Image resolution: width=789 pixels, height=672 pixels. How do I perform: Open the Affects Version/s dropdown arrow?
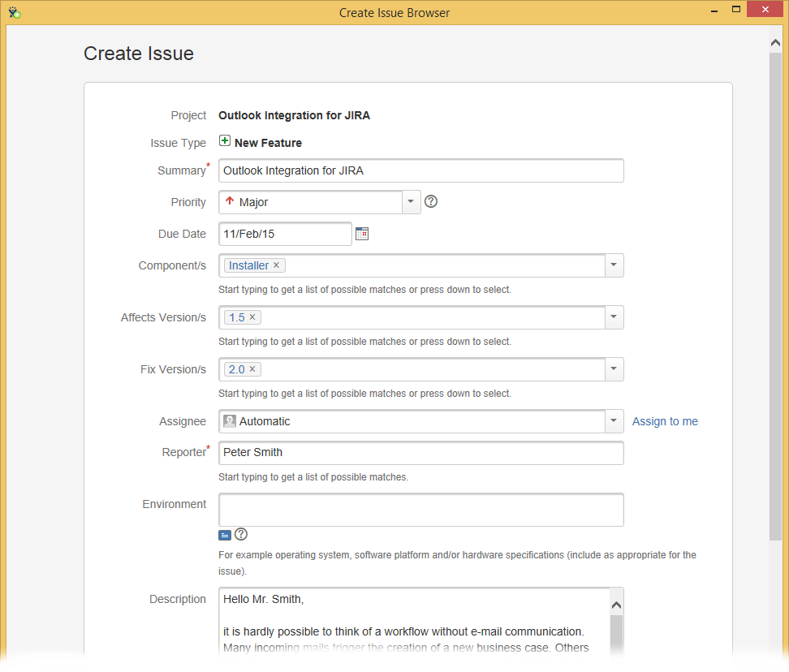pos(614,317)
